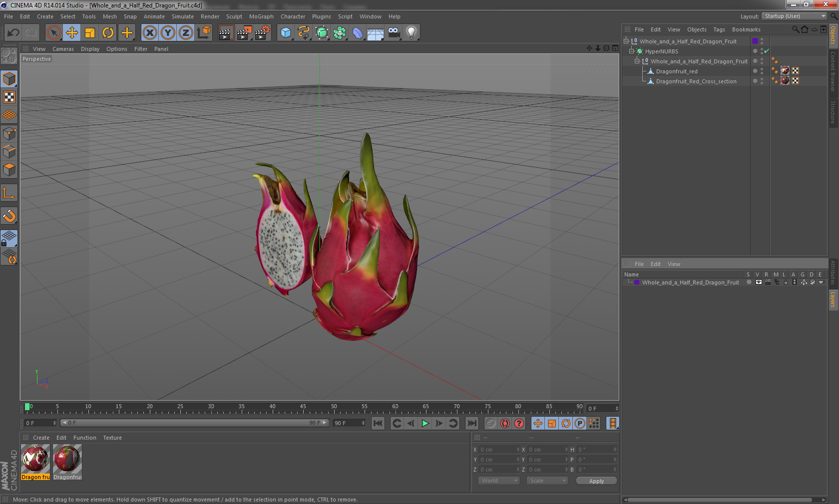Toggle Z axis lock
This screenshot has width=839, height=504.
[186, 33]
